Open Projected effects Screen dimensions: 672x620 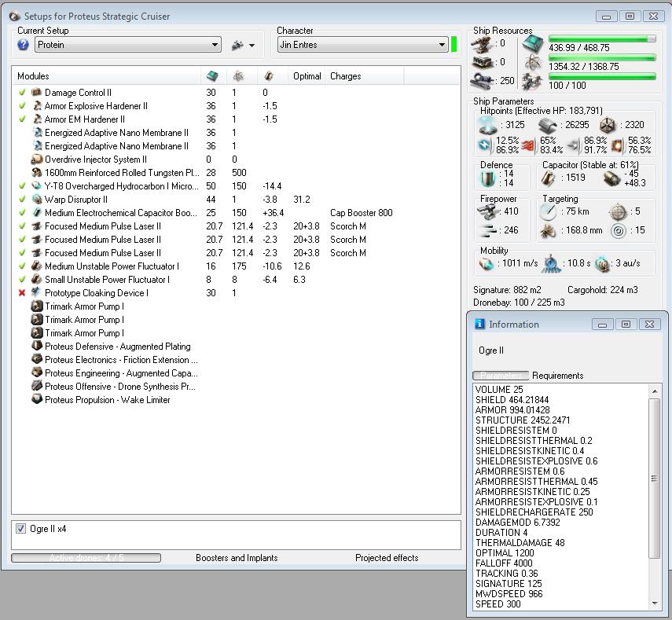(386, 558)
